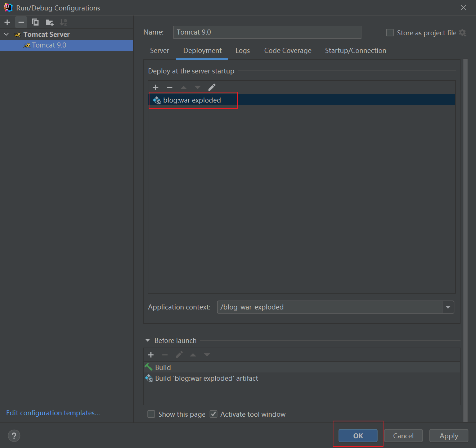The height and width of the screenshot is (448, 476).
Task: Remove the artifact from deploy list
Action: [170, 87]
